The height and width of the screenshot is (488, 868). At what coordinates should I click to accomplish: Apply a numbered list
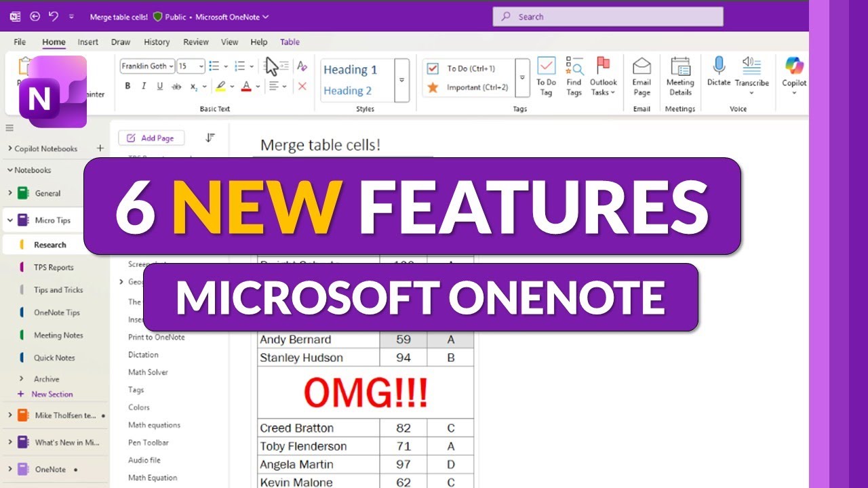239,66
